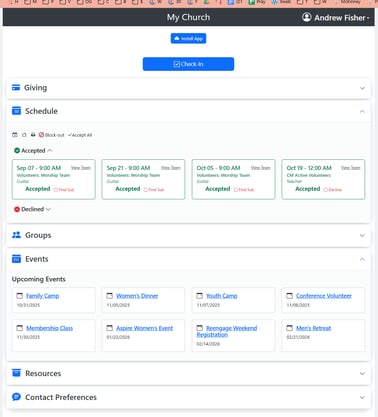Click the Block-out dates icon

(41, 135)
